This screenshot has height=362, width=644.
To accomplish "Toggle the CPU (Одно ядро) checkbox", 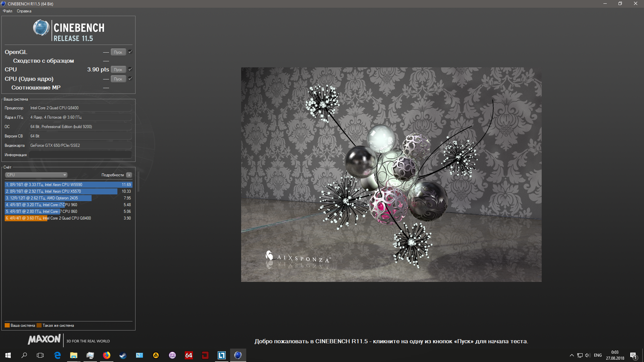I will pos(130,79).
